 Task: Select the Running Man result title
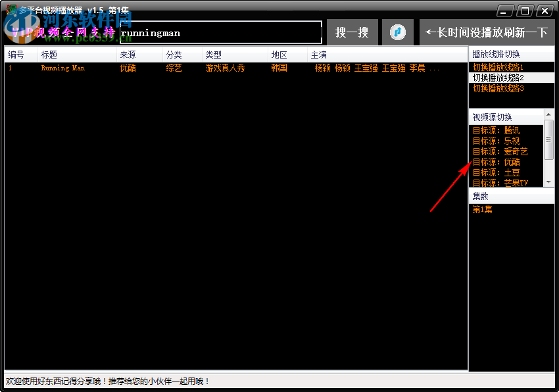(62, 68)
